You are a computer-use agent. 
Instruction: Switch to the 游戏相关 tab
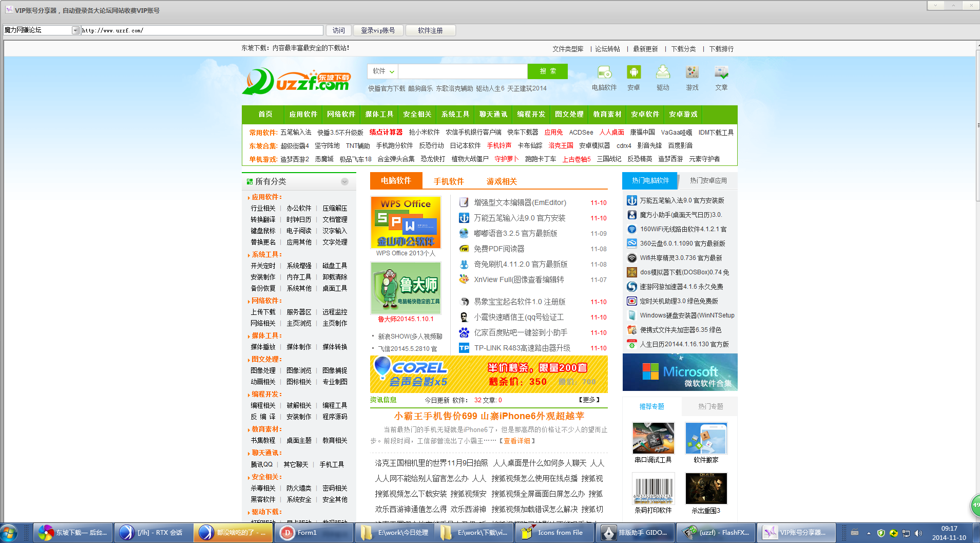(x=502, y=181)
